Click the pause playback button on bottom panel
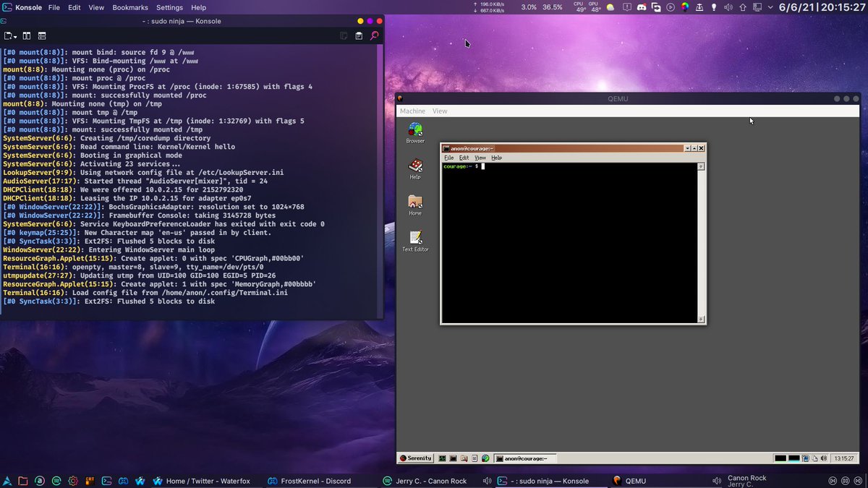Image resolution: width=868 pixels, height=488 pixels. [845, 481]
